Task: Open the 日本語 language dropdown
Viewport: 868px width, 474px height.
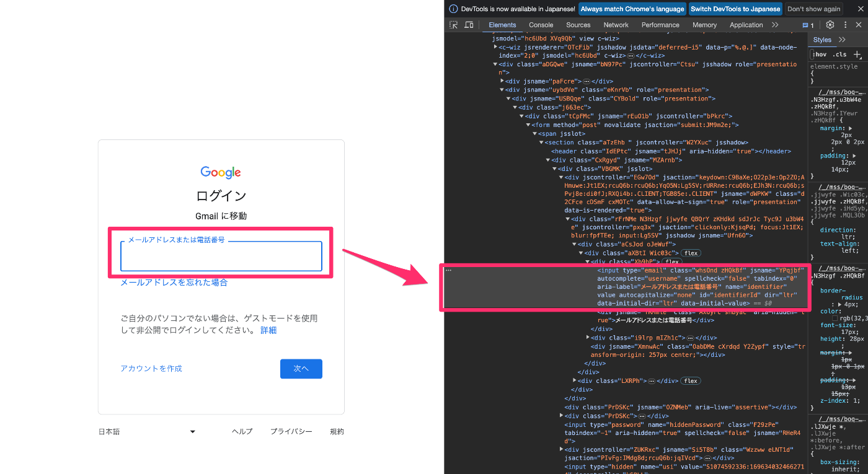Action: [147, 431]
